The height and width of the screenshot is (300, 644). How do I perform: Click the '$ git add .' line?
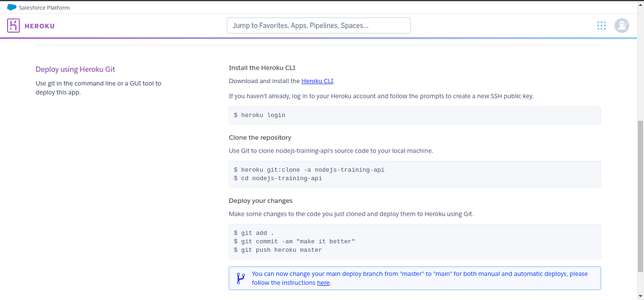[x=253, y=232]
